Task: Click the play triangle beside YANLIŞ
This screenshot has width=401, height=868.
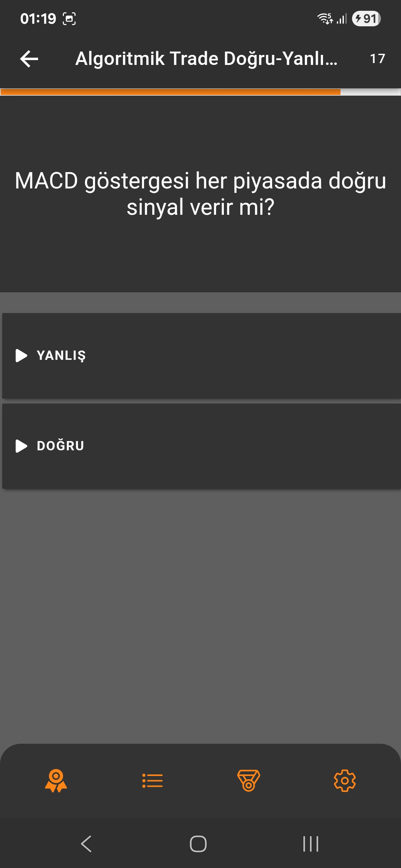Action: pos(22,355)
